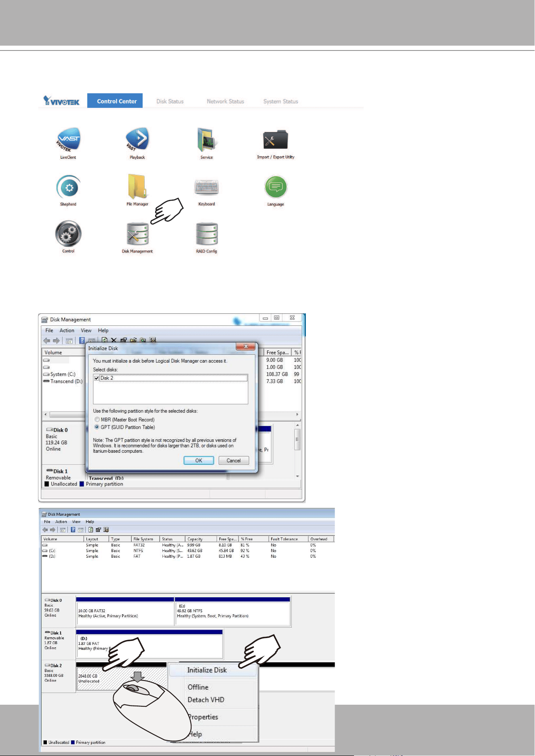The width and height of the screenshot is (535, 756).
Task: Click Settings icon in the context-menu Disk Management window
Action: (106, 530)
